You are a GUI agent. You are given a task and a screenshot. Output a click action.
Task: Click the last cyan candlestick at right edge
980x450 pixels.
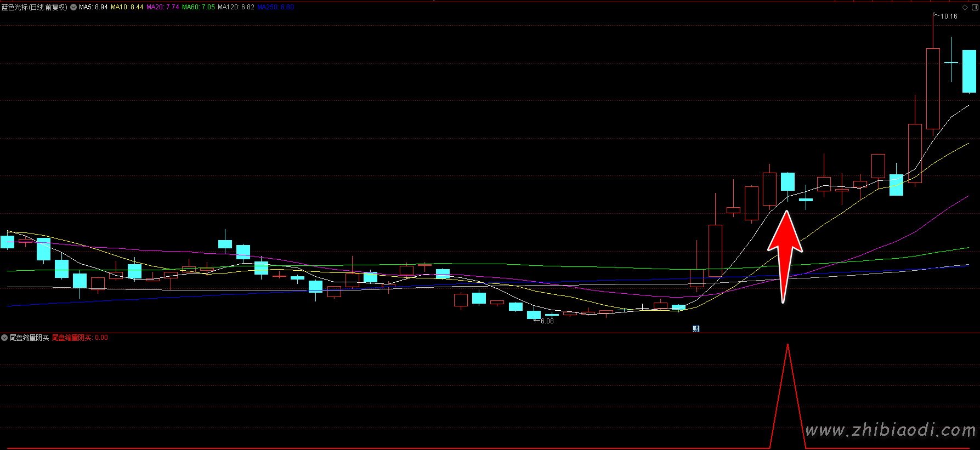[x=969, y=71]
